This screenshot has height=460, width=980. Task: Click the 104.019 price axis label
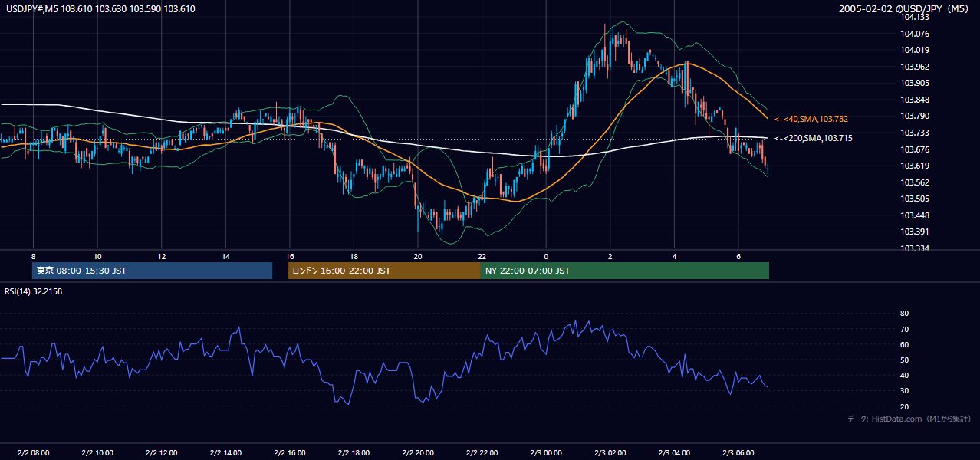pos(915,50)
